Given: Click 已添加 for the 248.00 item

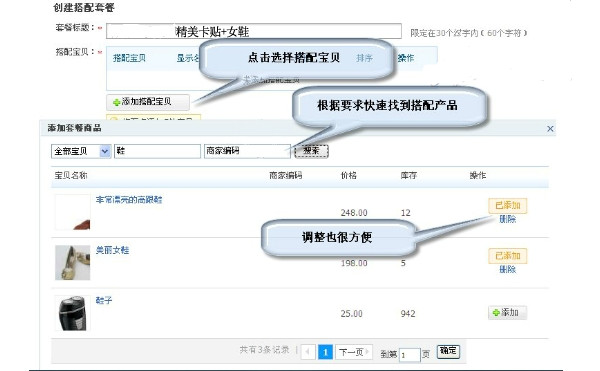Looking at the screenshot, I should click(x=507, y=205).
